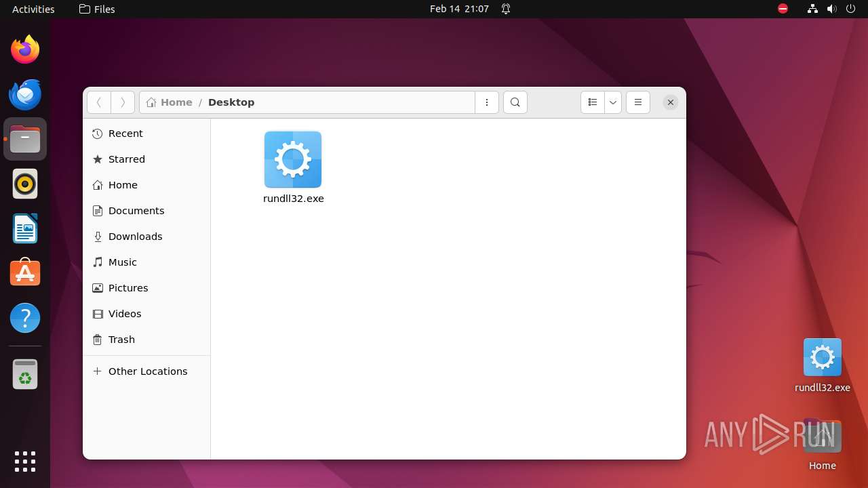Viewport: 868px width, 488px height.
Task: Open Recent in the sidebar
Action: [x=146, y=134]
